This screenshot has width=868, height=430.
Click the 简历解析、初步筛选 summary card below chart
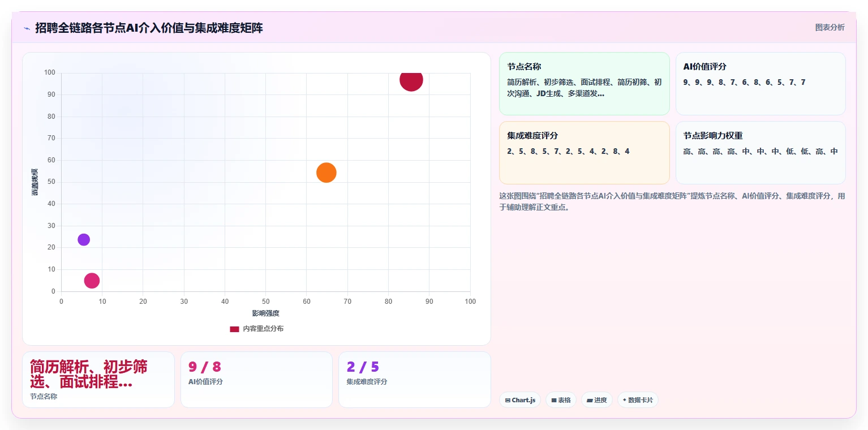98,379
